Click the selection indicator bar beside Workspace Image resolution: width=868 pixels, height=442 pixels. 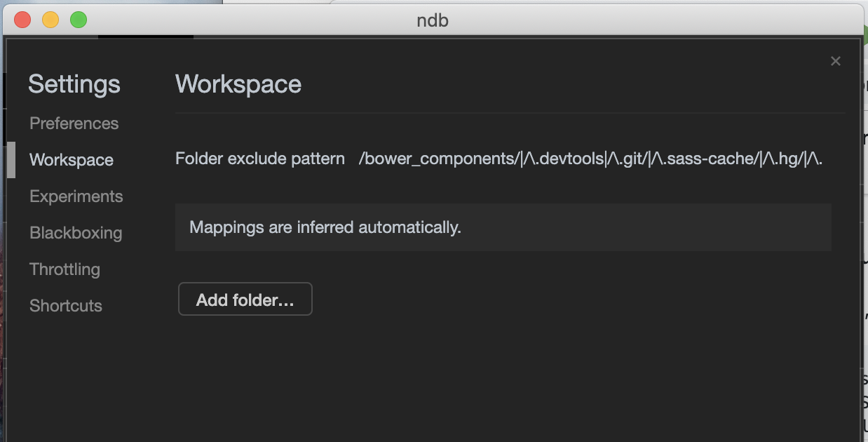coord(11,160)
